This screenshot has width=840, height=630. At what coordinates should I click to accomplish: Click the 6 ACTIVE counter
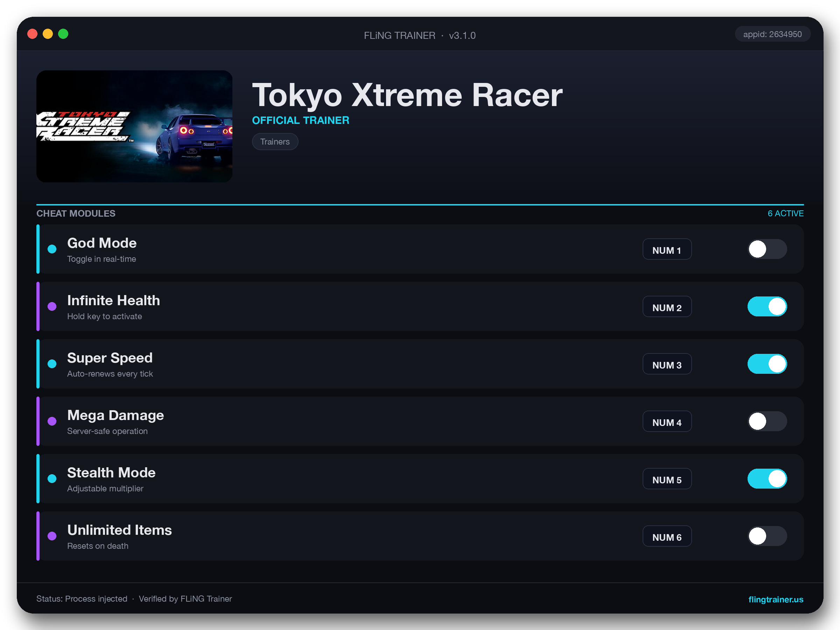click(x=785, y=213)
